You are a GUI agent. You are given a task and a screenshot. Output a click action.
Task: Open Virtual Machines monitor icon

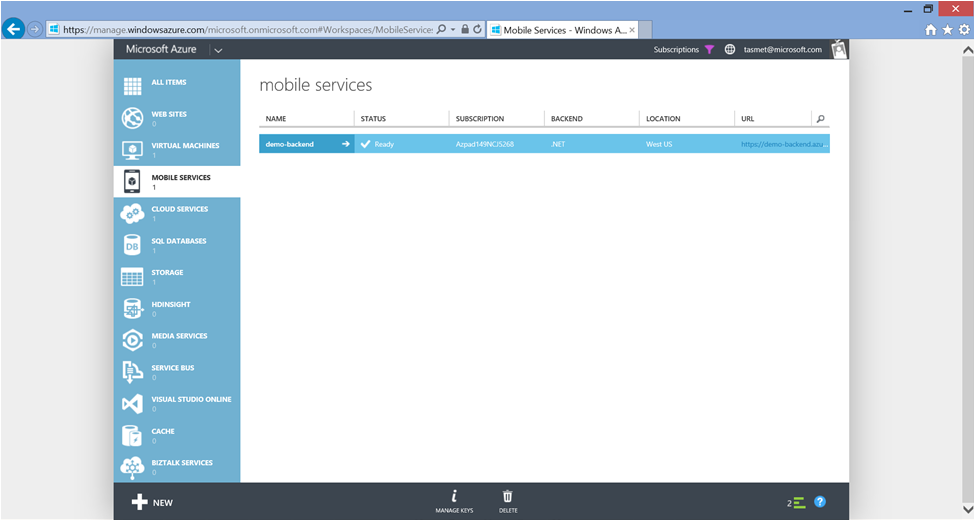pos(132,150)
